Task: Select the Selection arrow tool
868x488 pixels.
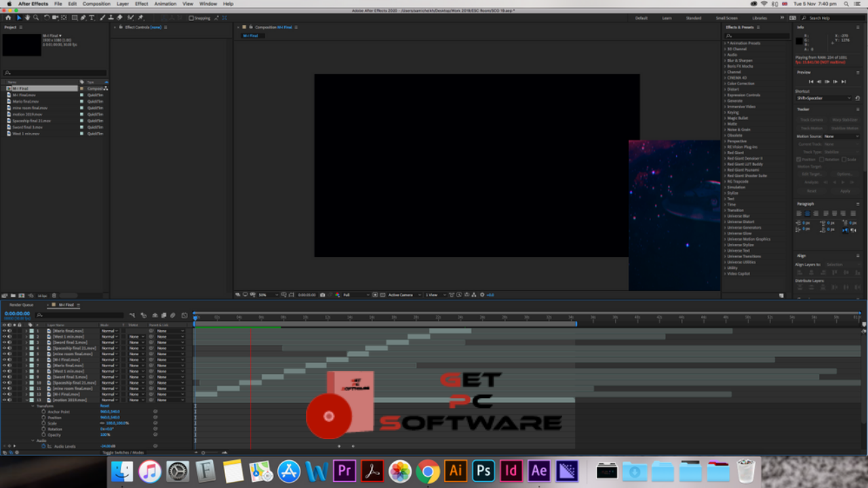Action: coord(19,18)
